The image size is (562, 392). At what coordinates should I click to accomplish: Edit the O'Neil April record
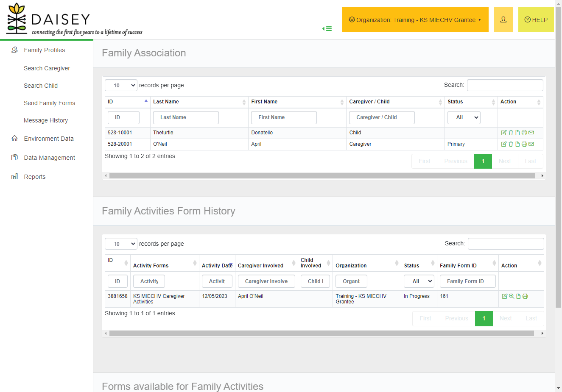coord(504,144)
